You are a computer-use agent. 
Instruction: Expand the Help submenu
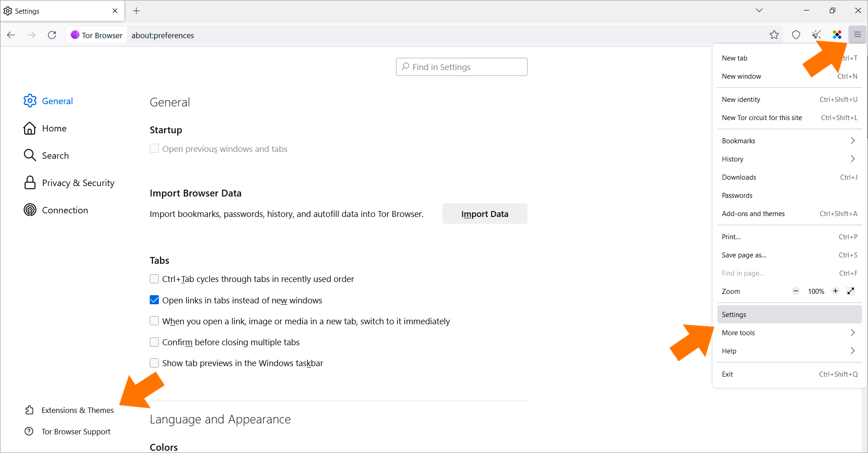pyautogui.click(x=789, y=351)
